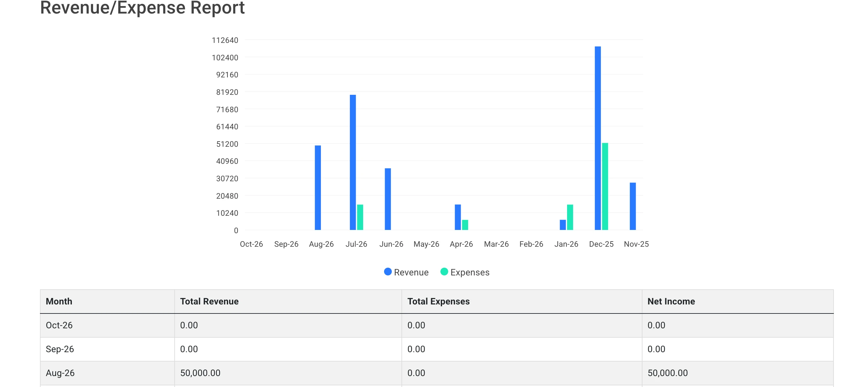Click the Net Income column header

pos(738,301)
